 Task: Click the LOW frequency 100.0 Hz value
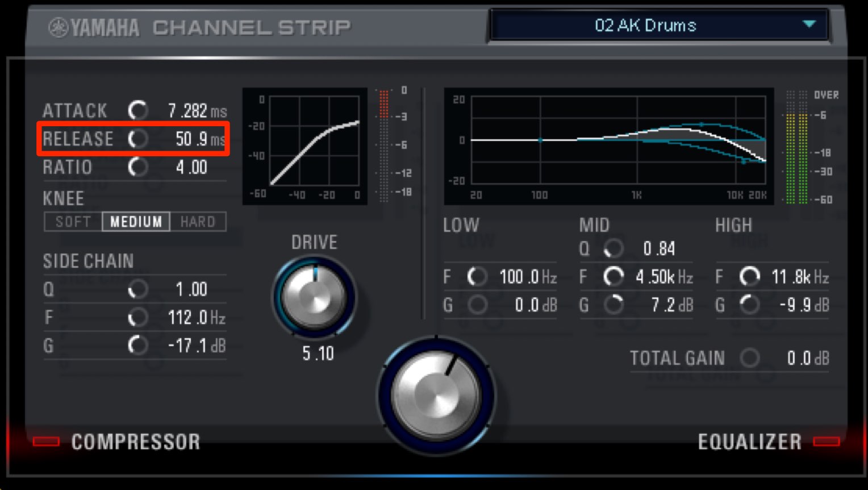pos(528,277)
